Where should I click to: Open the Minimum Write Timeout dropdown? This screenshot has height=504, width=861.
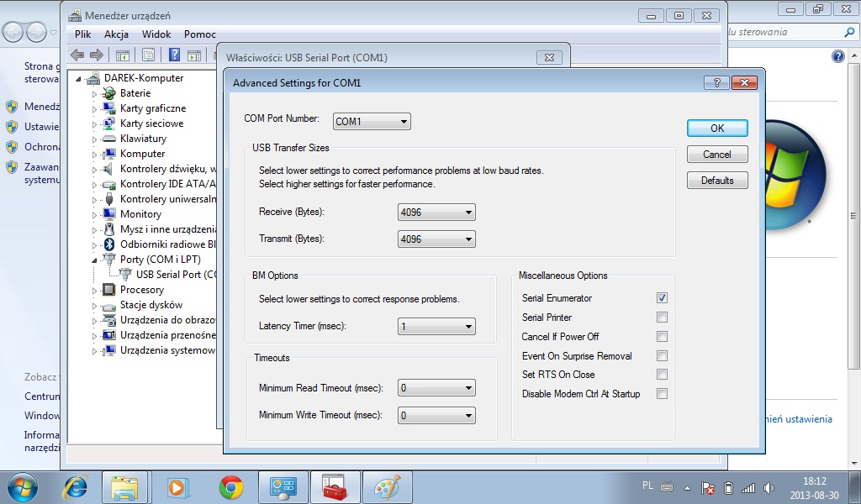(x=436, y=415)
